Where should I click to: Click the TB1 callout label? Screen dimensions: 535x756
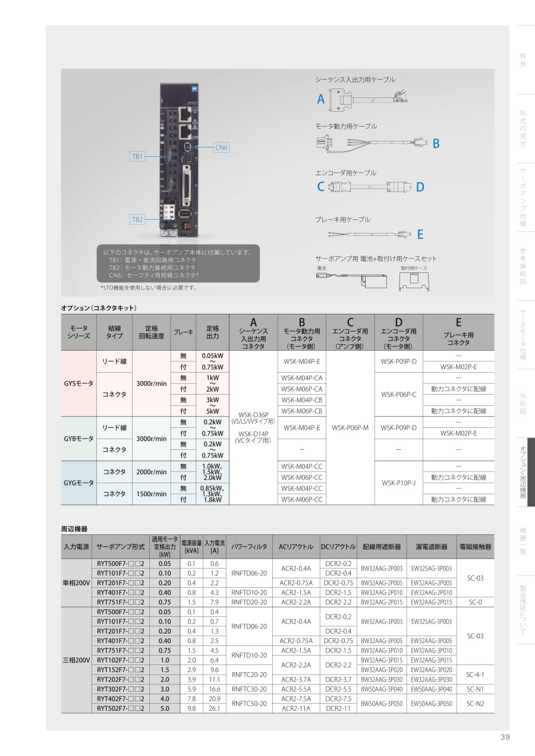(x=138, y=156)
